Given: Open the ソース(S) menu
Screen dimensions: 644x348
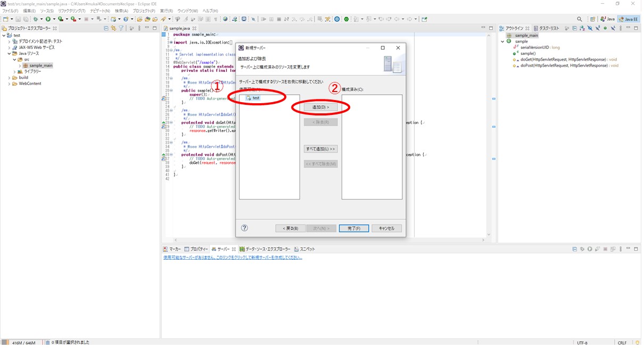Looking at the screenshot, I should pos(47,11).
